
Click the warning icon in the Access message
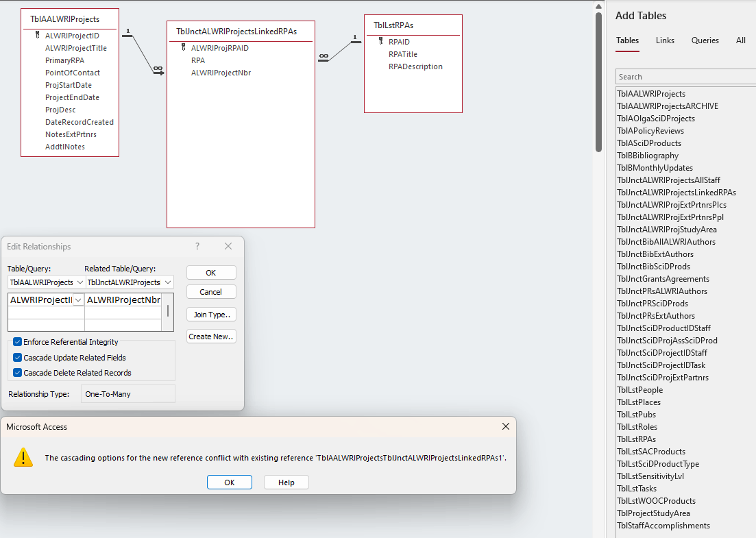pos(23,458)
